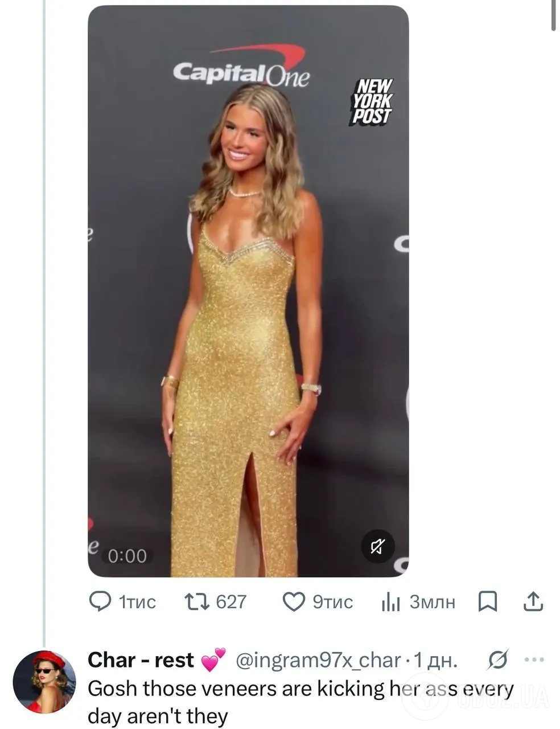Viewport: 560px width, 729px height.
Task: Retweet the post using the arrows icon
Action: (197, 601)
